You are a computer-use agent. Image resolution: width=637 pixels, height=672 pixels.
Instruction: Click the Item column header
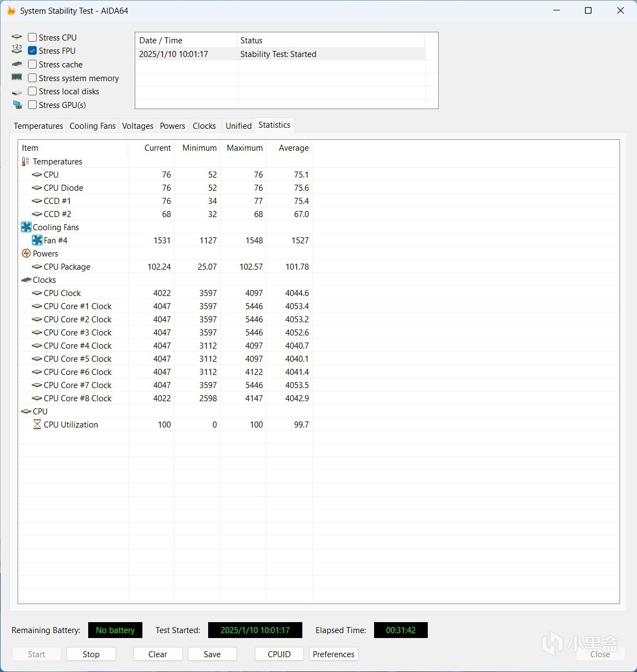point(73,148)
